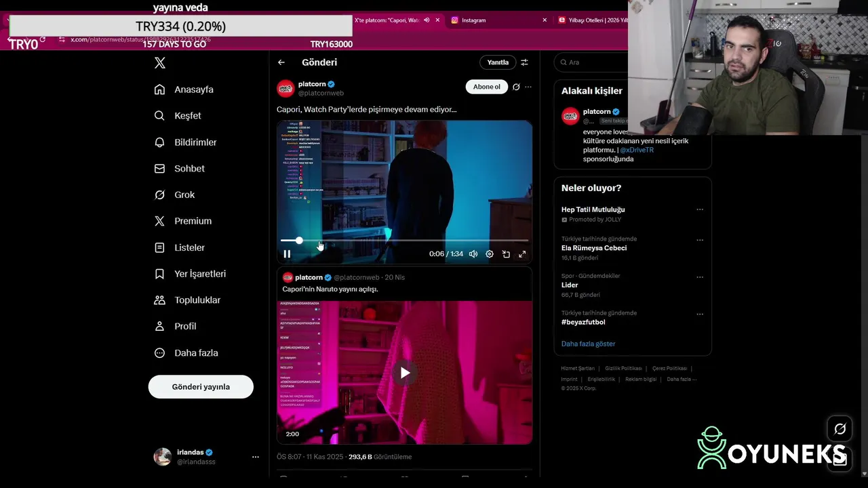Image resolution: width=868 pixels, height=488 pixels.
Task: Click the Yanıtla button
Action: coord(498,62)
